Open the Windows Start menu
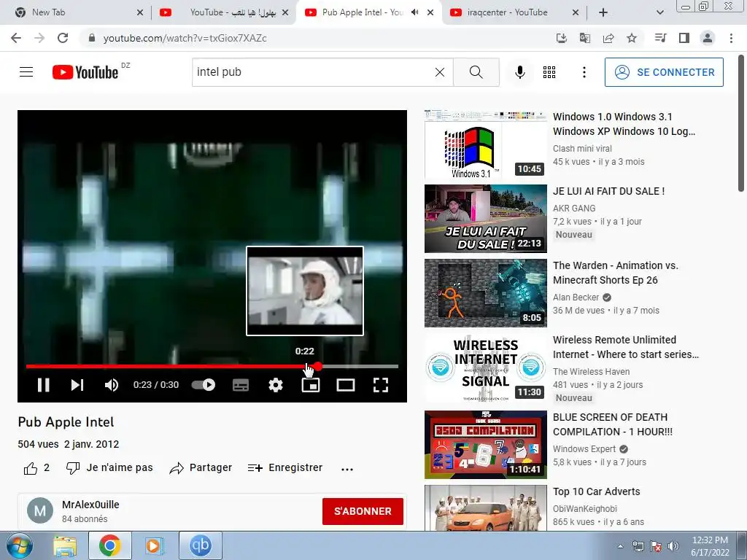 [x=20, y=545]
